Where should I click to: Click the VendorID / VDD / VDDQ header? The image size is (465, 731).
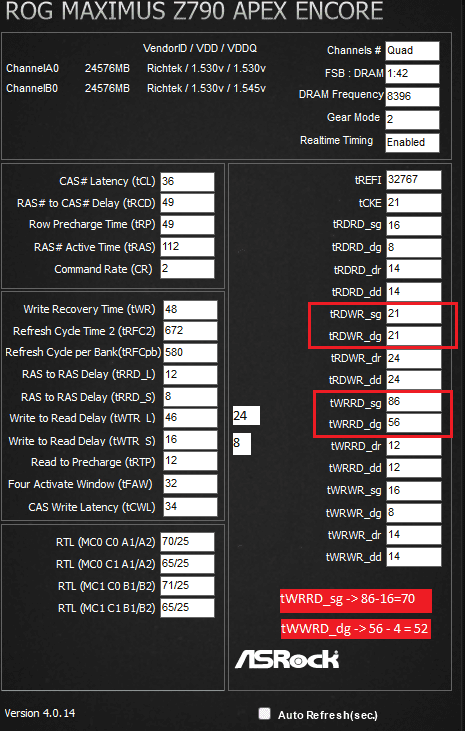pos(200,48)
